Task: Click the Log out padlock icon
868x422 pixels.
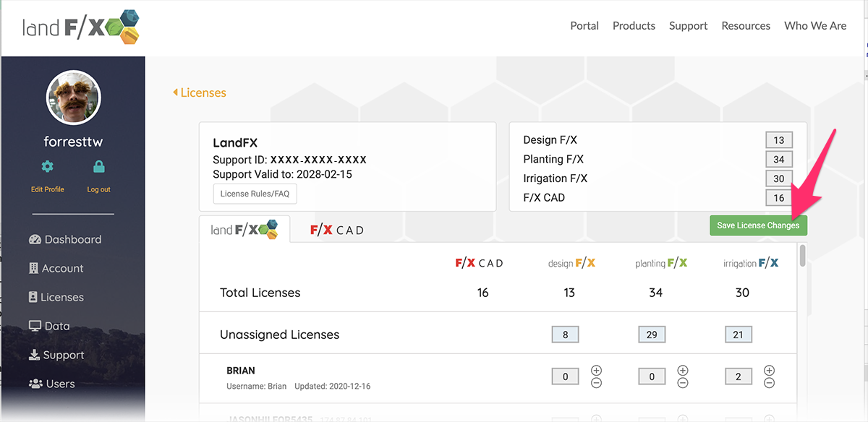Action: [99, 167]
